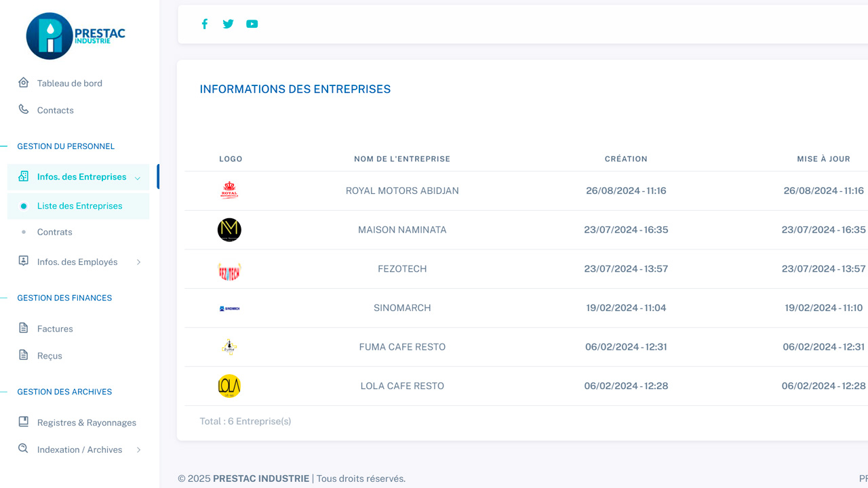Open the Twitter social link icon
This screenshot has height=488, width=868.
tap(229, 24)
